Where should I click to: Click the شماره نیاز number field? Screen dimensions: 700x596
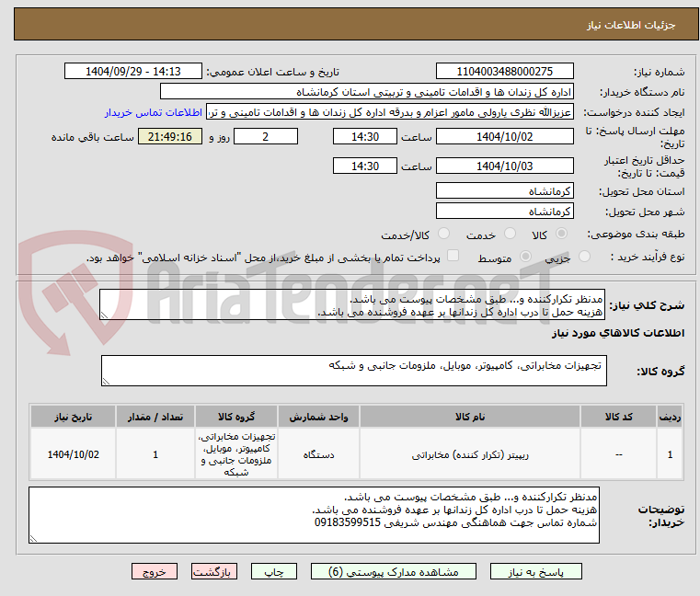[x=504, y=72]
